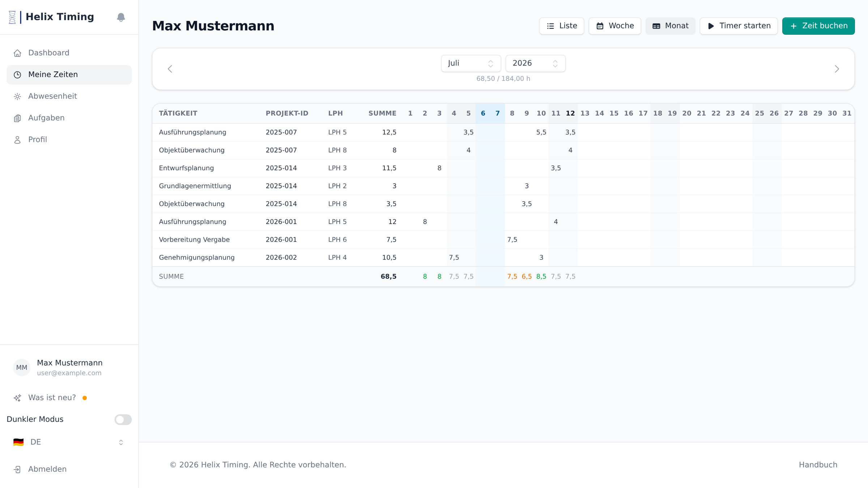This screenshot has height=488, width=868.
Task: Click the Helix Timing logo icon
Action: click(x=12, y=17)
